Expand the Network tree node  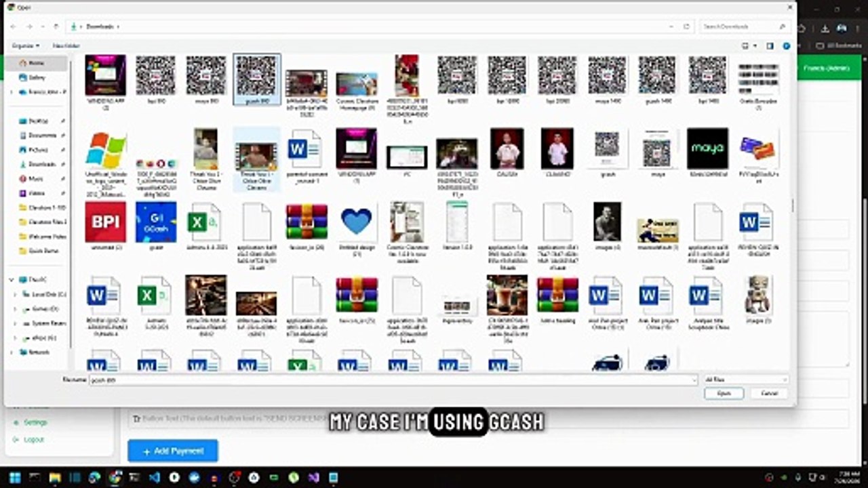(x=12, y=352)
